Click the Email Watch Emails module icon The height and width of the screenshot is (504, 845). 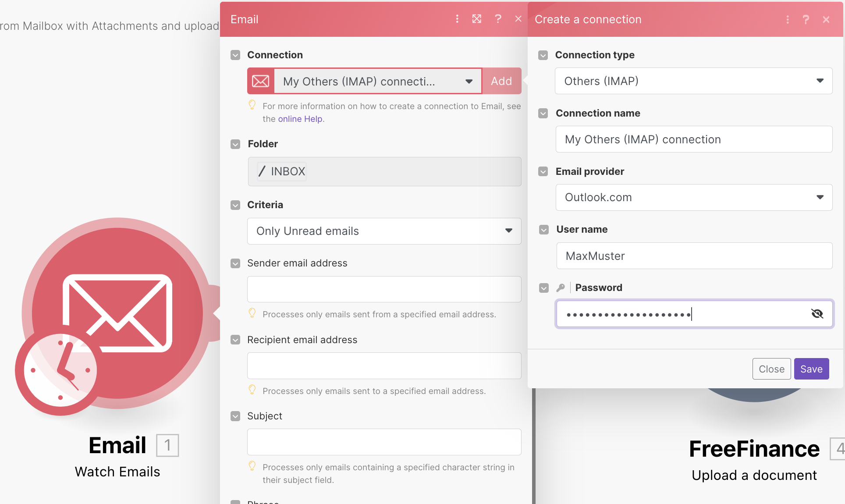click(117, 313)
